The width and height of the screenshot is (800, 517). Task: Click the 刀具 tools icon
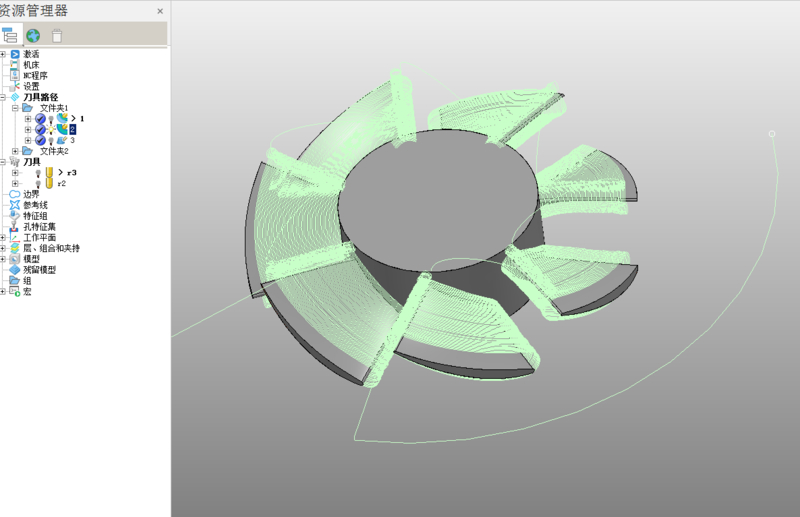[x=15, y=162]
